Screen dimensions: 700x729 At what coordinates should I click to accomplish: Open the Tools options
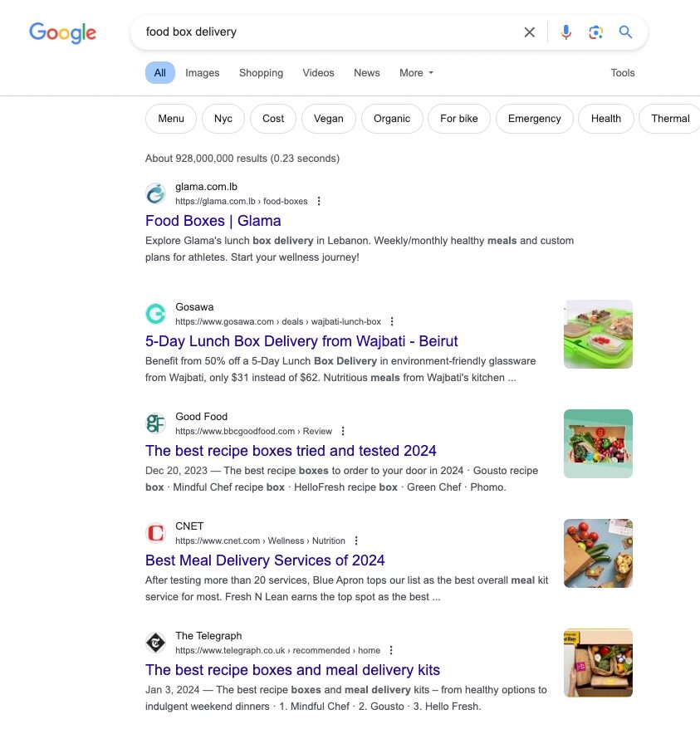pyautogui.click(x=622, y=73)
